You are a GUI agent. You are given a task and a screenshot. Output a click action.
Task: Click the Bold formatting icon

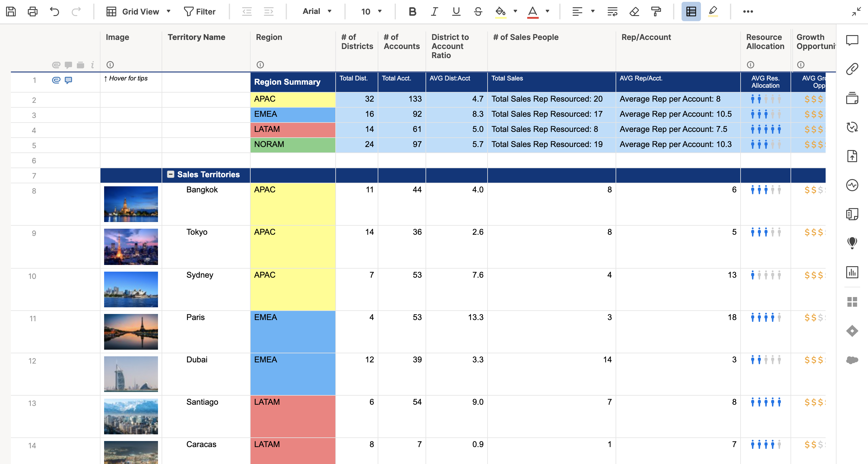[x=412, y=11]
